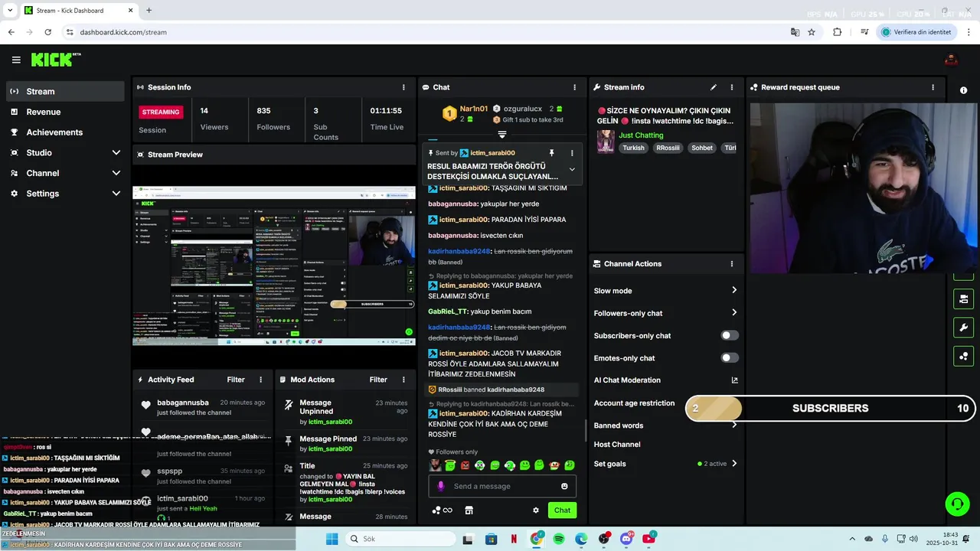The width and height of the screenshot is (980, 551).
Task: Open Stream info panel three-dot menu
Action: [x=731, y=87]
